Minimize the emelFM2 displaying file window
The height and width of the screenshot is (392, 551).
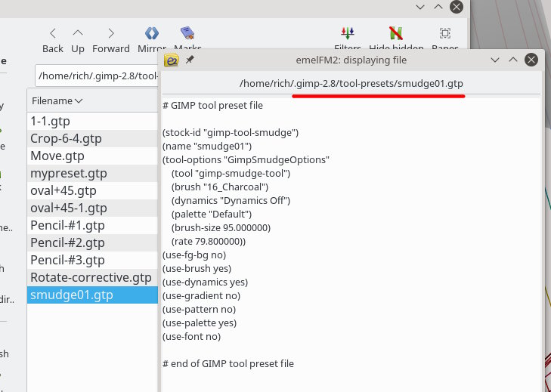click(x=495, y=60)
